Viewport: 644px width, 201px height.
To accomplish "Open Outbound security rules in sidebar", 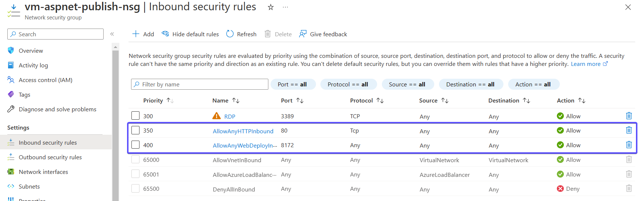I will click(x=50, y=157).
